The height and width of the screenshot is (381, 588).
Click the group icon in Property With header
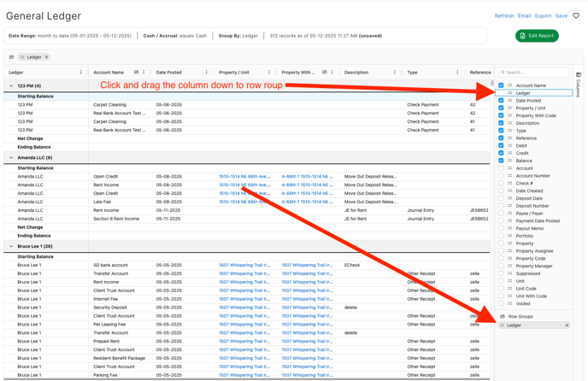point(325,73)
